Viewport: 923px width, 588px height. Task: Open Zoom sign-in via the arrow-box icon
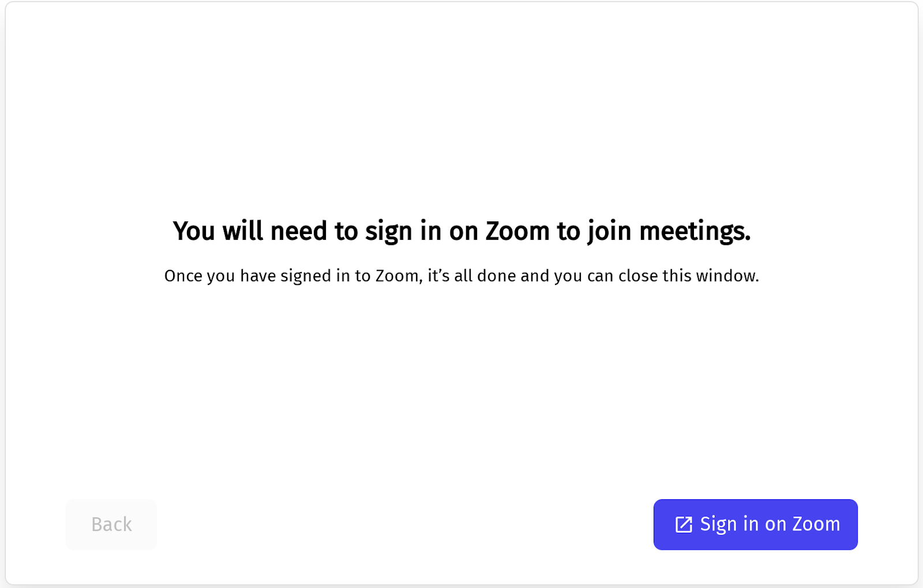684,525
